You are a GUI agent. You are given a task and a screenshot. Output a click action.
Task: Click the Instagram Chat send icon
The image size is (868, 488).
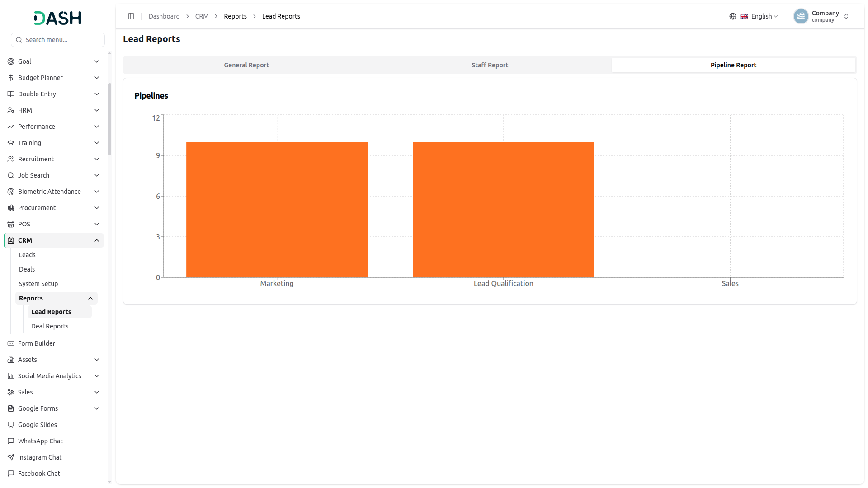point(11,457)
